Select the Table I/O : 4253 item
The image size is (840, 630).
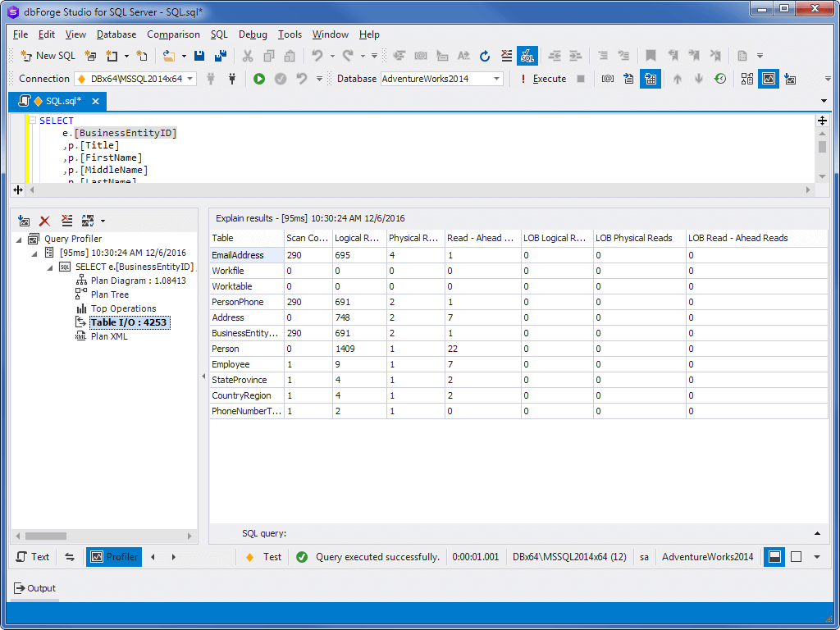130,322
